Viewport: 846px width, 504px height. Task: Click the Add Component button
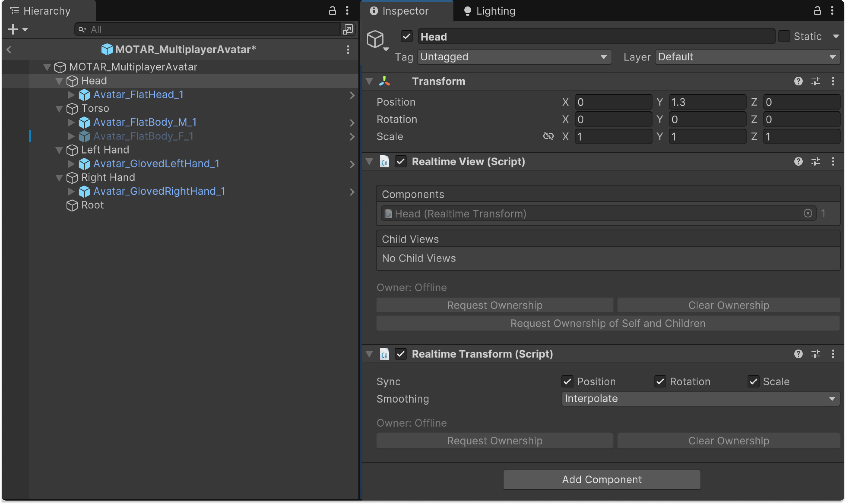(602, 480)
